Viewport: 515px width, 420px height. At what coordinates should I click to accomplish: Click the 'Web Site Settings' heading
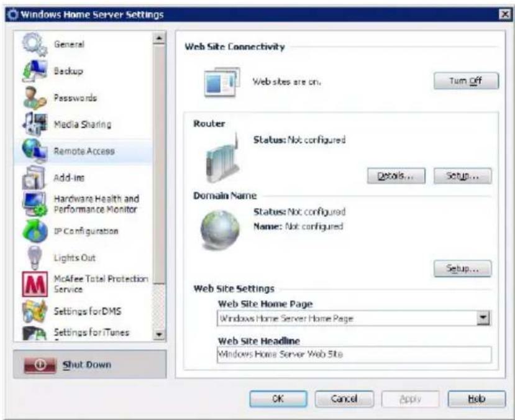(234, 289)
